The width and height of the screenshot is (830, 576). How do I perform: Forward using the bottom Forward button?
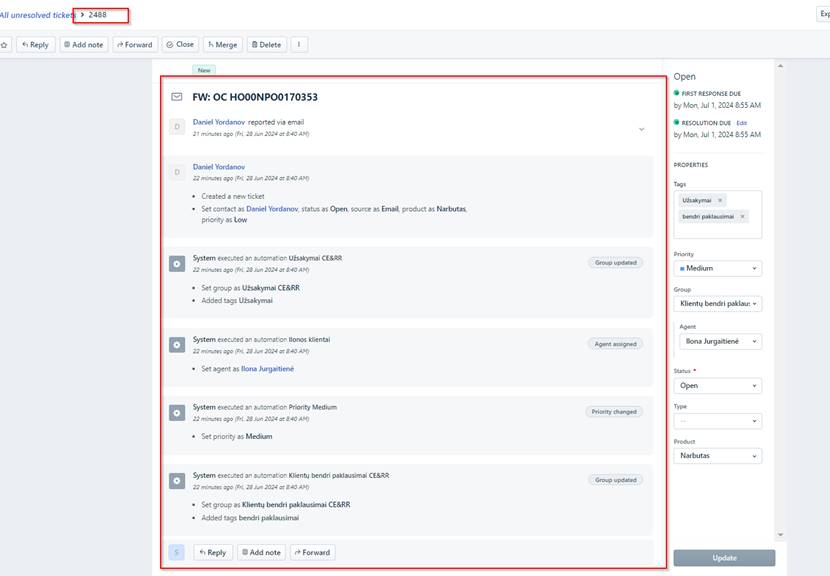tap(312, 552)
